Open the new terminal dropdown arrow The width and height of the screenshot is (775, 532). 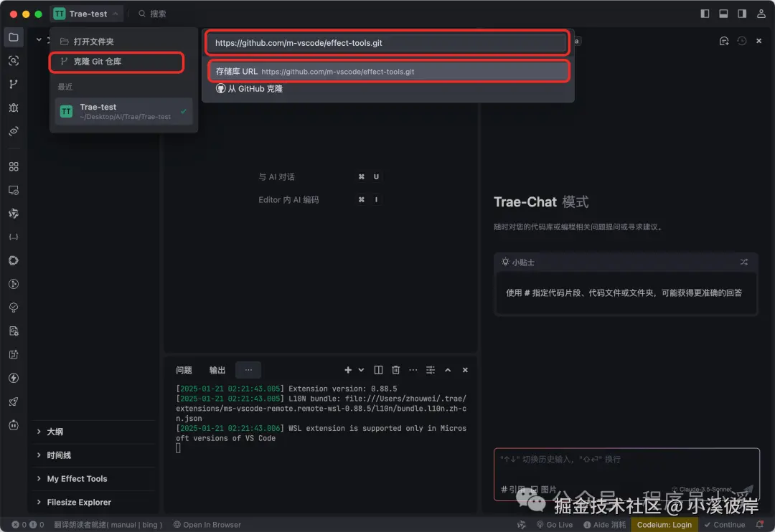[x=361, y=370]
